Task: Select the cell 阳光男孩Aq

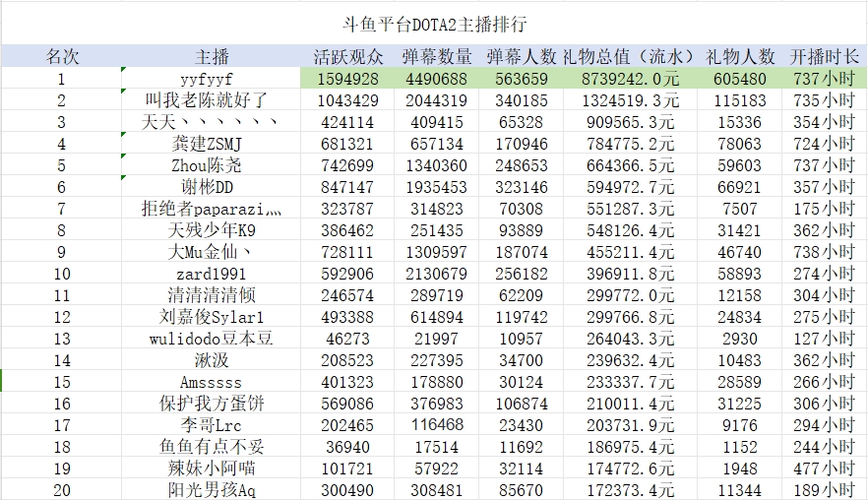Action: point(212,490)
